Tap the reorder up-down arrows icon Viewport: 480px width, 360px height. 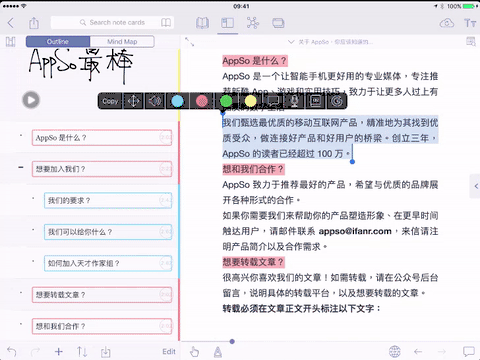[82, 351]
